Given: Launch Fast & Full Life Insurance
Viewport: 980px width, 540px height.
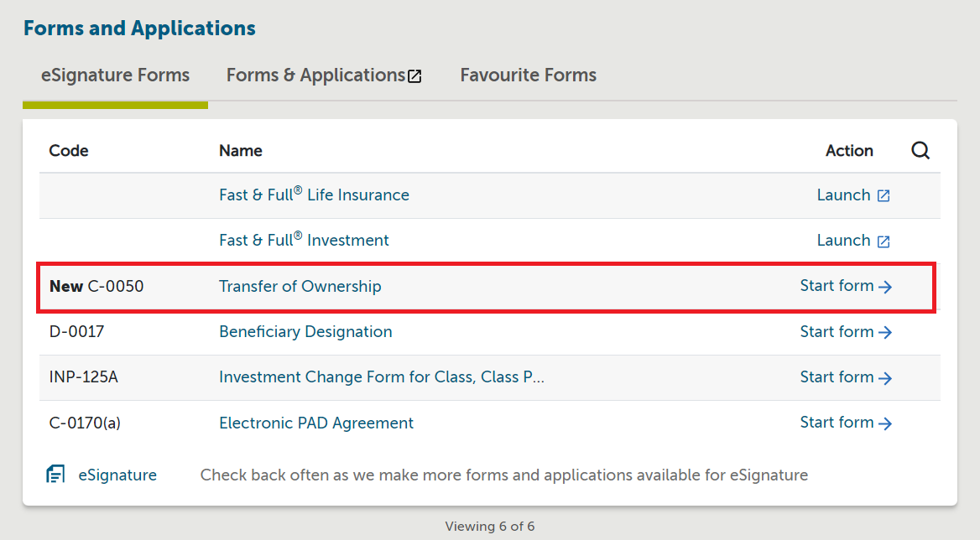Looking at the screenshot, I should (843, 195).
